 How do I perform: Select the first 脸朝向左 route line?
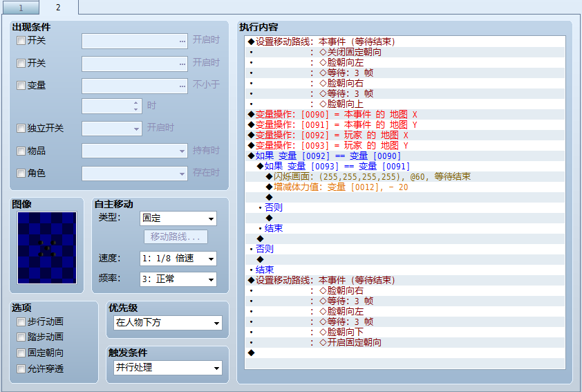tap(405, 62)
